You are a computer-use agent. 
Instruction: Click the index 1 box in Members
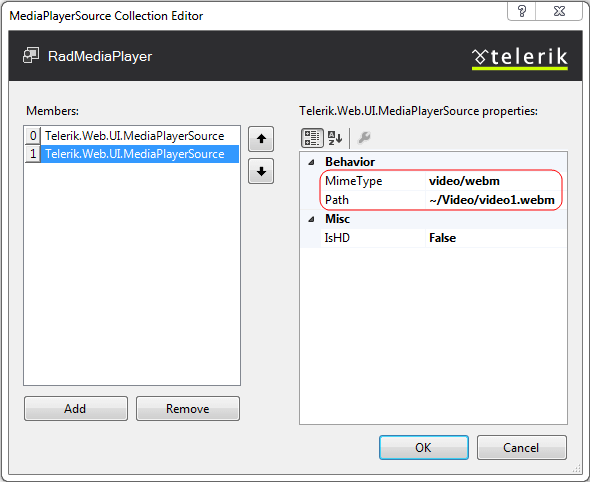(33, 154)
